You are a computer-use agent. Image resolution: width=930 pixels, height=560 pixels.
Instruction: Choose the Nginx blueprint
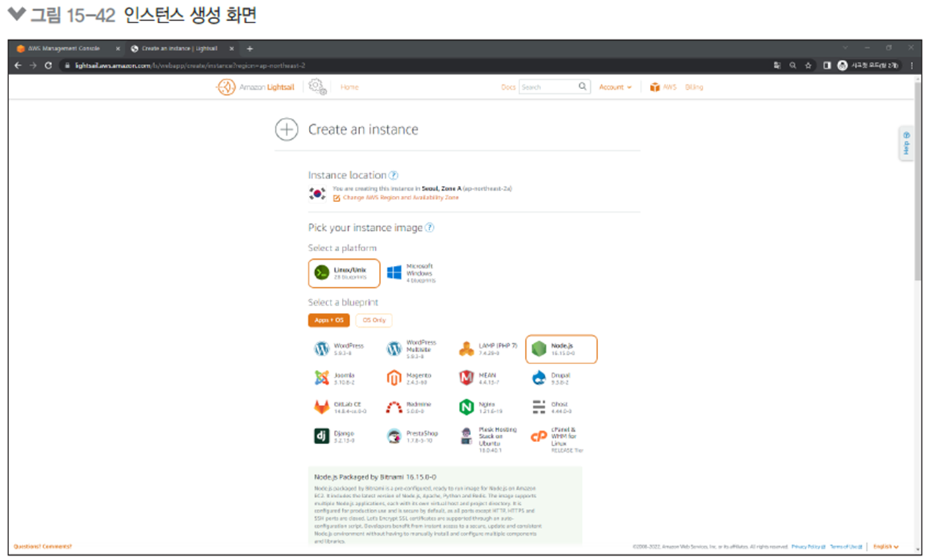[x=481, y=407]
